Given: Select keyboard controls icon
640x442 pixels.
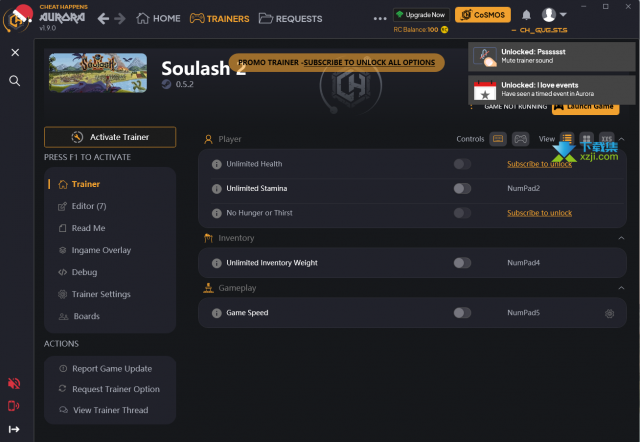Looking at the screenshot, I should 498,139.
